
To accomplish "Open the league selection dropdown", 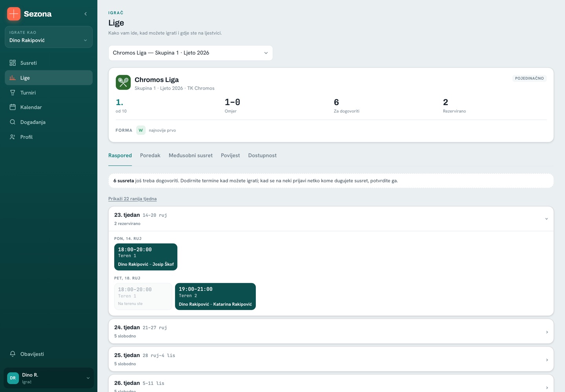I will [191, 53].
